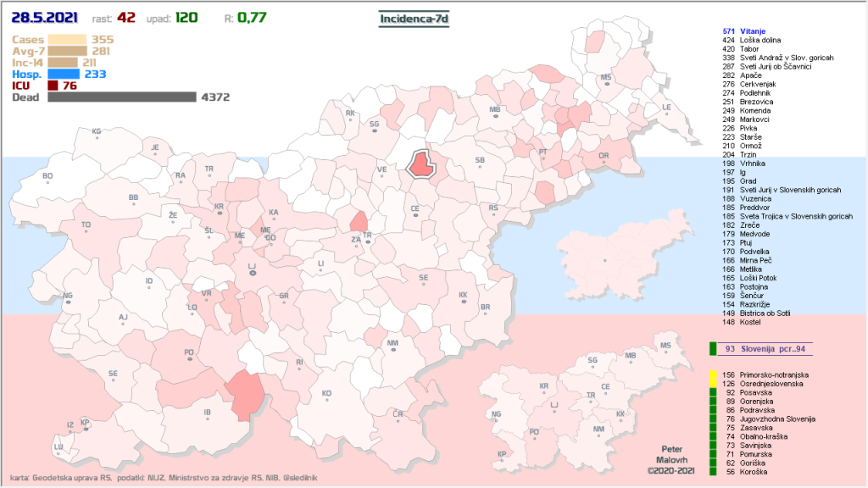
Task: Click the IB marker on the map
Action: [207, 415]
